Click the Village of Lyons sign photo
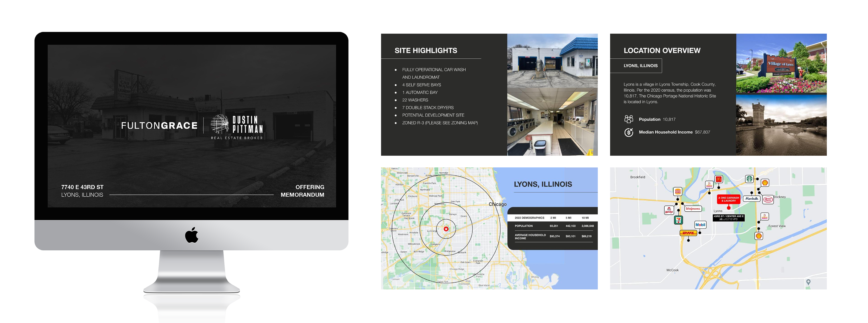This screenshot has width=868, height=323. coord(781,63)
